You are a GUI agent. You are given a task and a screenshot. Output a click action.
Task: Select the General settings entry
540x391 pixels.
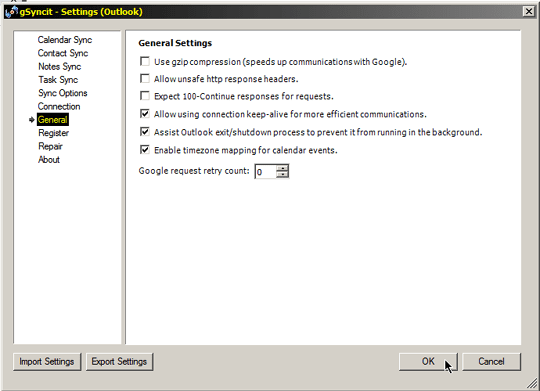tap(53, 120)
